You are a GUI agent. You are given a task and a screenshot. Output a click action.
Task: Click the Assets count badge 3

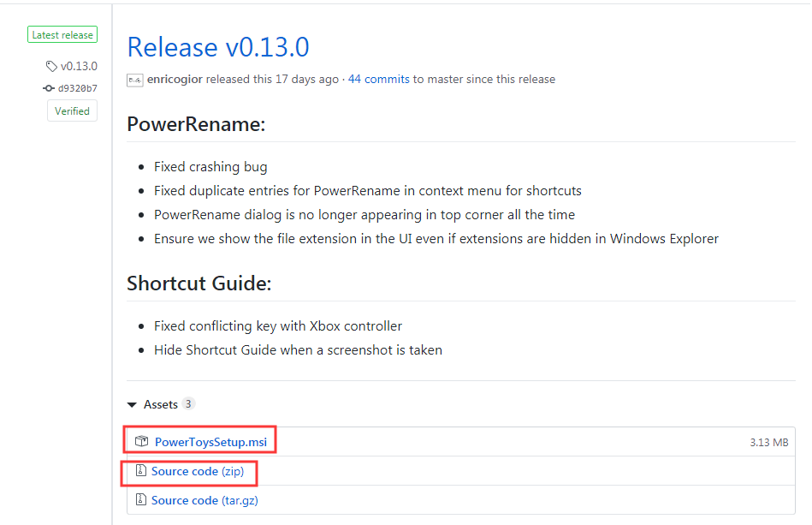[188, 403]
